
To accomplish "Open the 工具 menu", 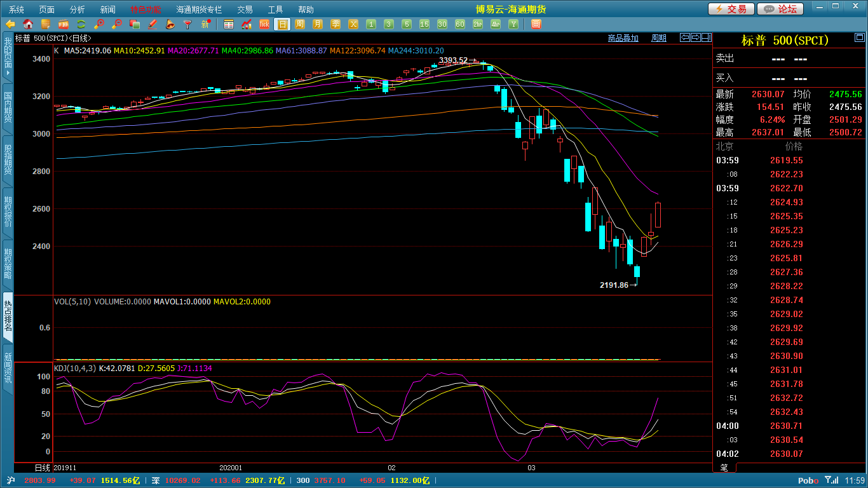I will tap(275, 10).
